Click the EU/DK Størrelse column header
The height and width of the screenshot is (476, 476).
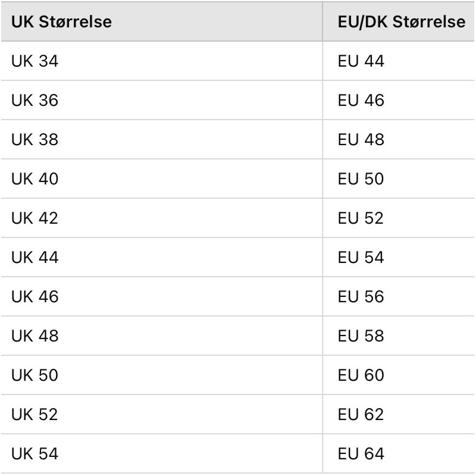399,21
